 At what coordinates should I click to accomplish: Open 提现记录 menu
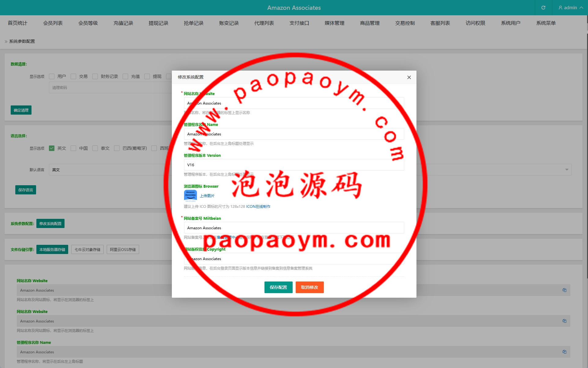click(x=158, y=23)
